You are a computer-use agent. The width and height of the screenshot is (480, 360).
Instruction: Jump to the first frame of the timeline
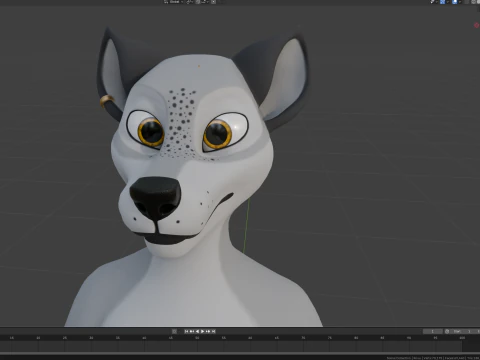pyautogui.click(x=186, y=331)
